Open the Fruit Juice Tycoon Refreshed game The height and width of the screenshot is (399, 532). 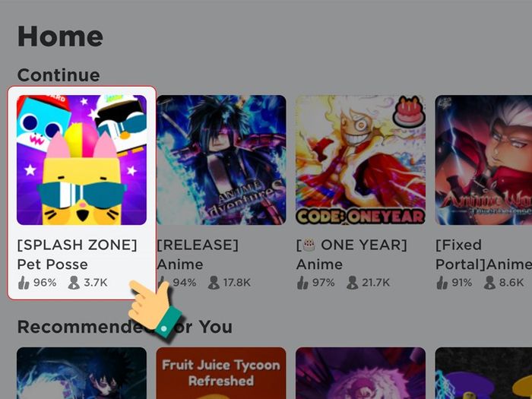(x=221, y=373)
